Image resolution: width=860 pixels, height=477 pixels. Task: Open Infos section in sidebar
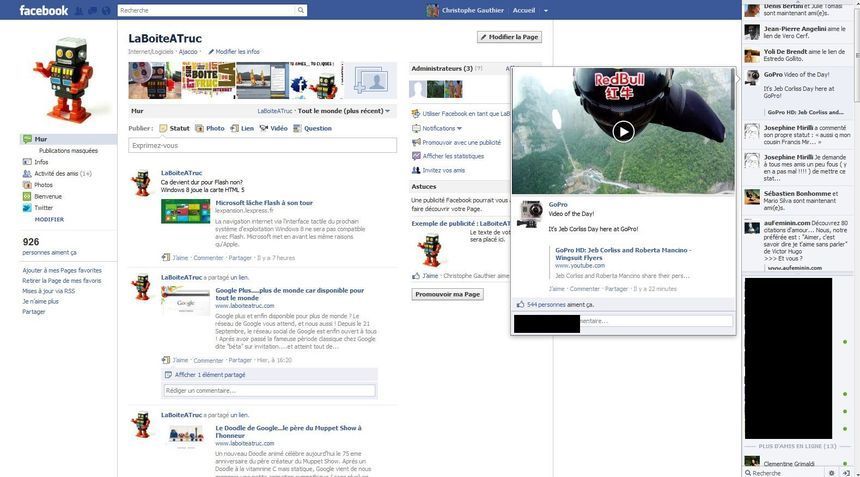pyautogui.click(x=41, y=162)
